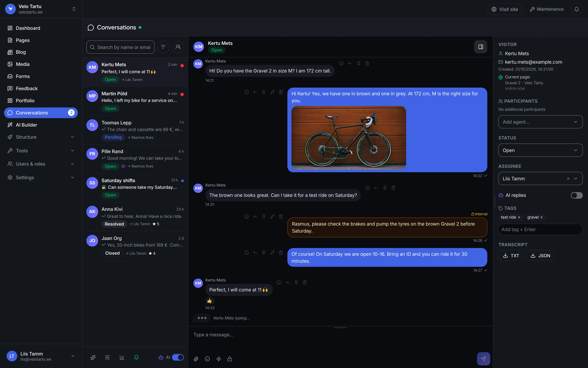Viewport: 588px width, 368px height.
Task: Open the bike photo in the chat
Action: (x=349, y=138)
